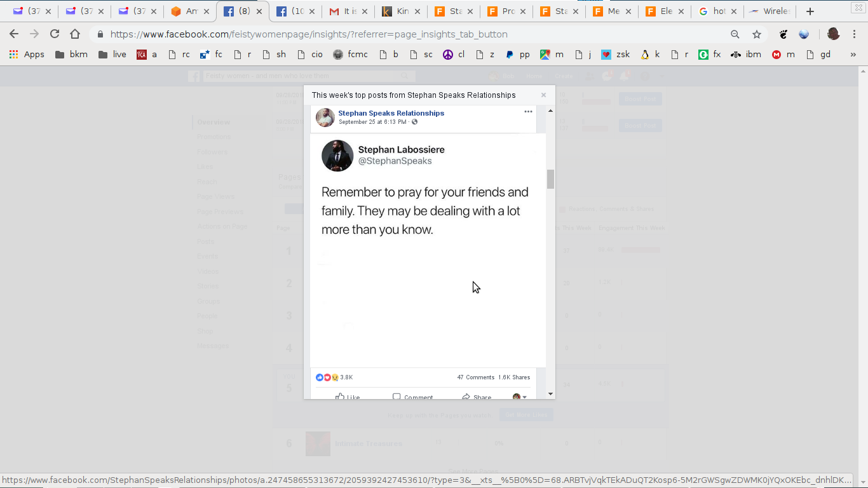Close the Facebook '(8)' tab
The image size is (868, 488).
coord(259,11)
